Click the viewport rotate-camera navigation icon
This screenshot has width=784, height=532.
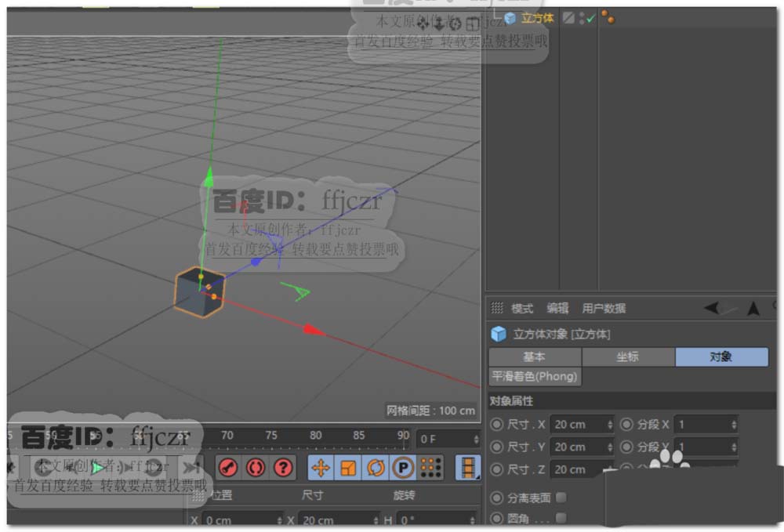click(x=456, y=23)
